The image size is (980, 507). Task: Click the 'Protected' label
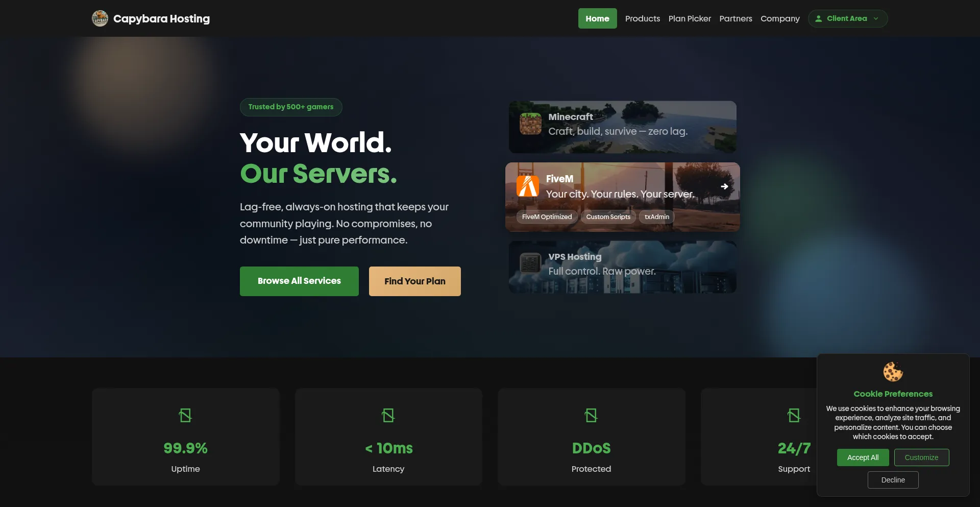coord(591,469)
